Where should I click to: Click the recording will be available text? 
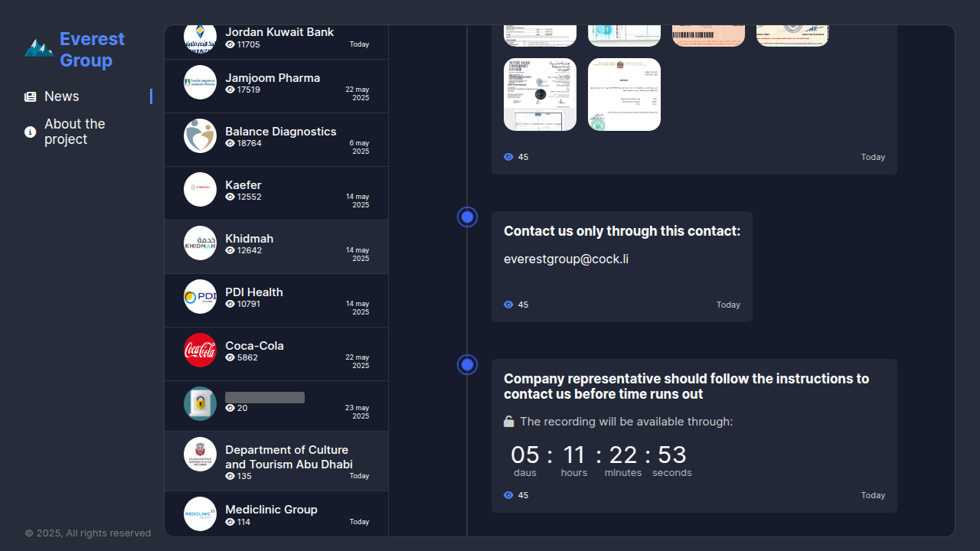tap(626, 422)
